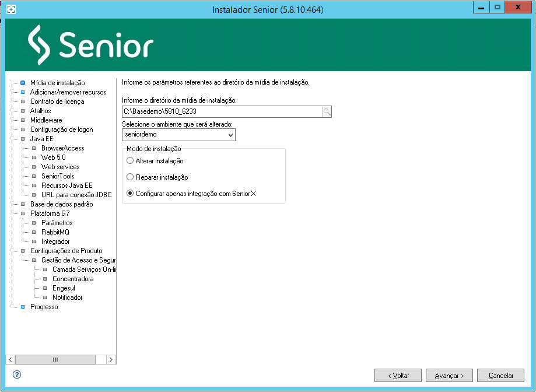This screenshot has height=392, width=536.
Task: Click the installation media directory field
Action: coord(222,112)
